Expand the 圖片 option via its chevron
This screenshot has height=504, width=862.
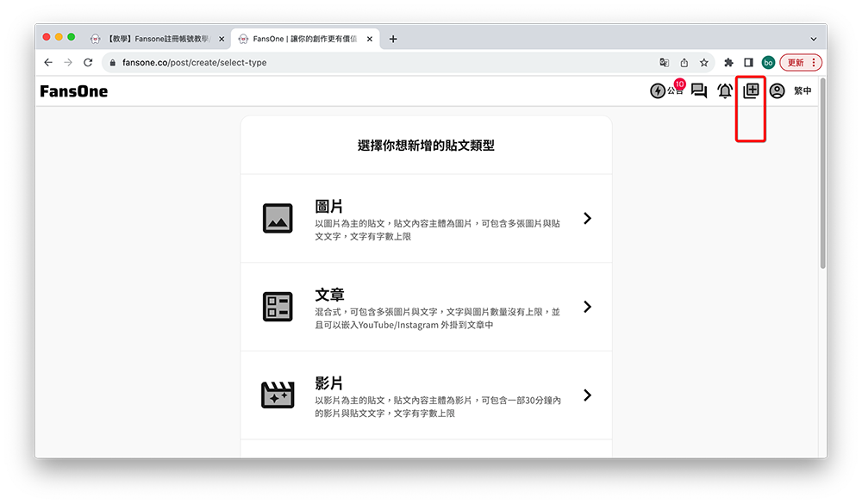(588, 218)
